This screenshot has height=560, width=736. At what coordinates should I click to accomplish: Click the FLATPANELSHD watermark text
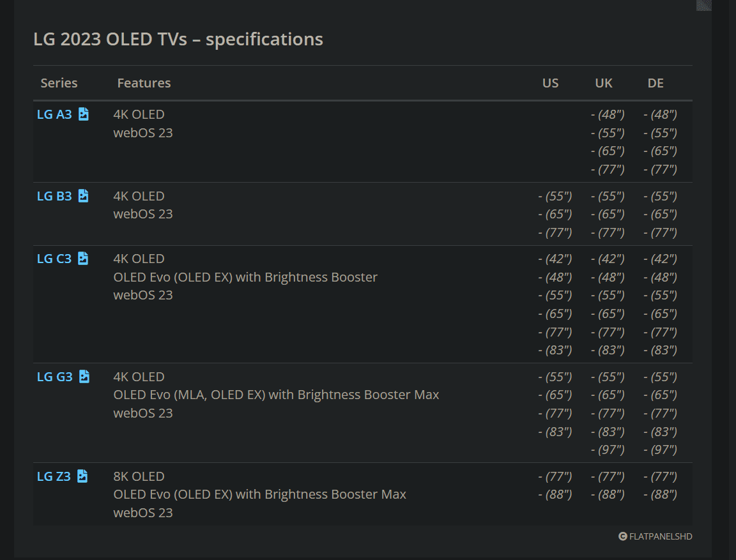661,536
